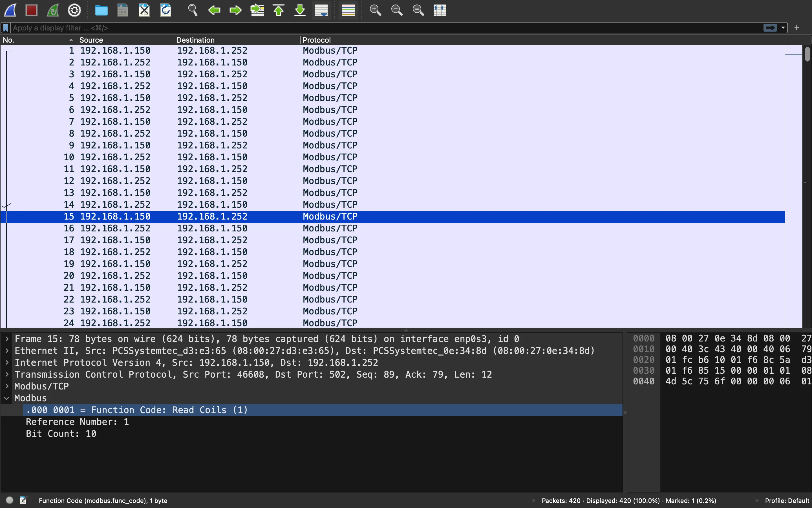The width and height of the screenshot is (812, 508).
Task: Select packet number 19 in the list
Action: [392, 264]
